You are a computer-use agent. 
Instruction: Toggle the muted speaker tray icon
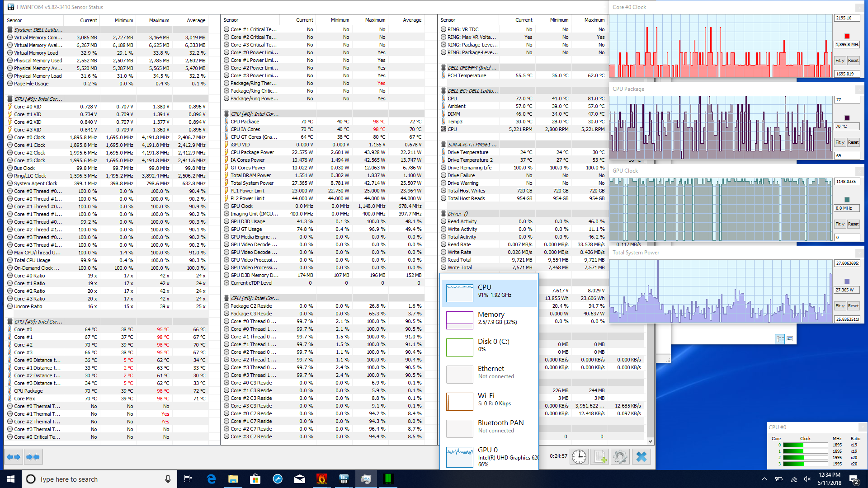pos(807,479)
